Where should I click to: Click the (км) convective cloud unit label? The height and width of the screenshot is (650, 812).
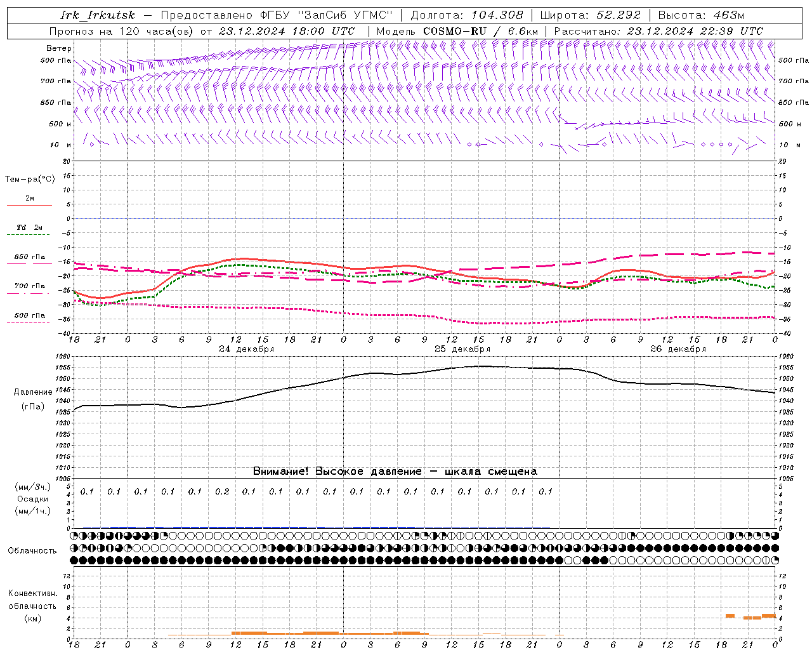(32, 618)
